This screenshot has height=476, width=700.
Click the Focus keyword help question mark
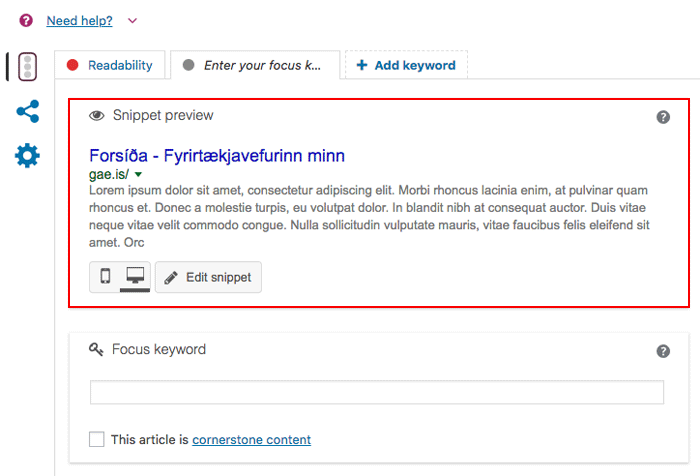[x=663, y=351]
